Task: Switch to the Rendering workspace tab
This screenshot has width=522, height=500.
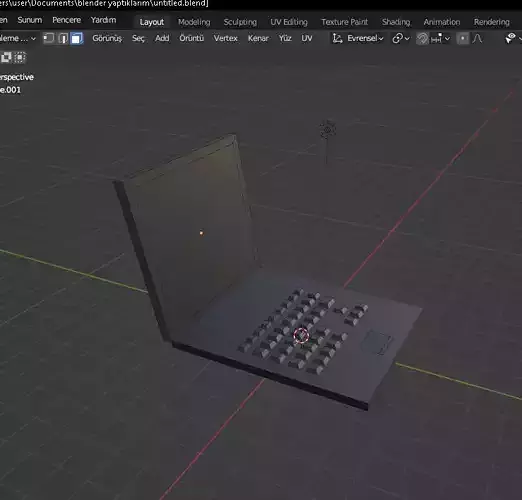Action: click(x=492, y=22)
